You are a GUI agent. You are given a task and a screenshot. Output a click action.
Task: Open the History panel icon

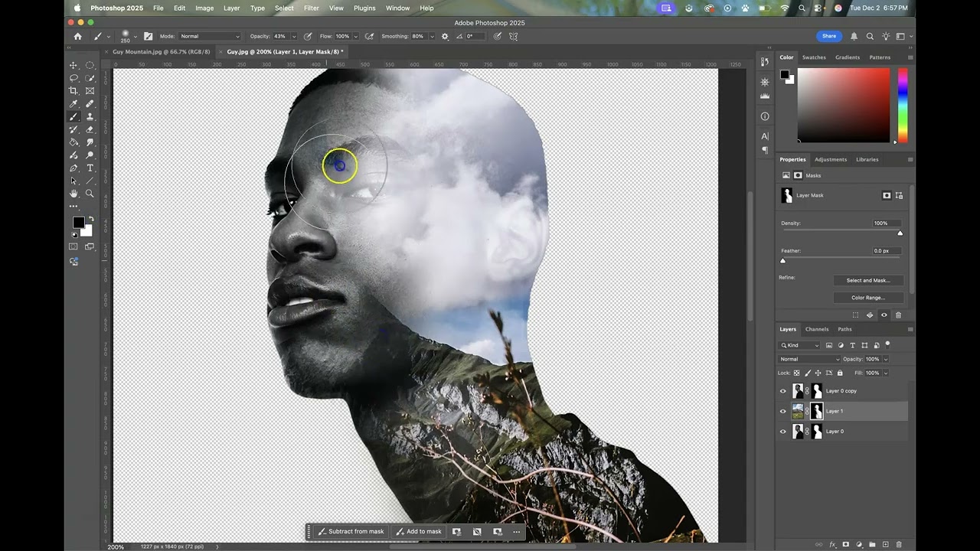click(765, 62)
